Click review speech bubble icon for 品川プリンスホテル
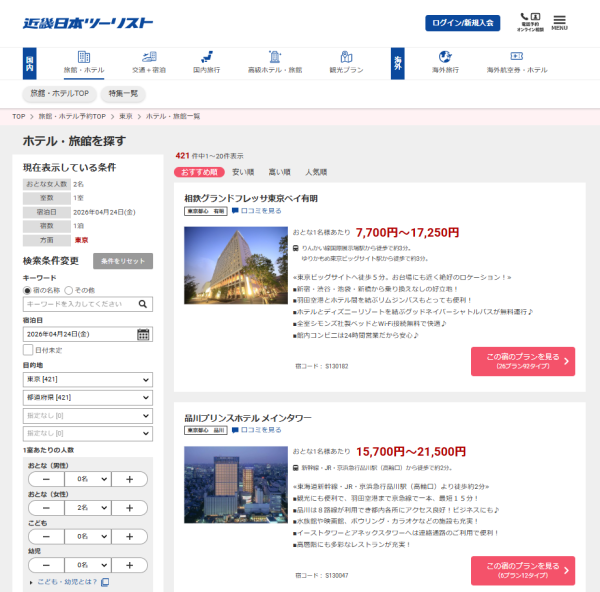600x592 pixels. coord(235,430)
